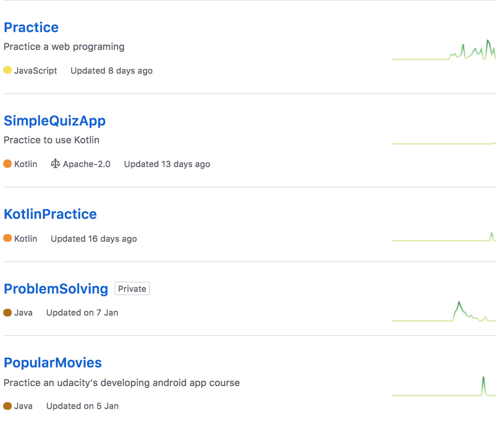Open the KotlinPractice repository

coord(50,214)
